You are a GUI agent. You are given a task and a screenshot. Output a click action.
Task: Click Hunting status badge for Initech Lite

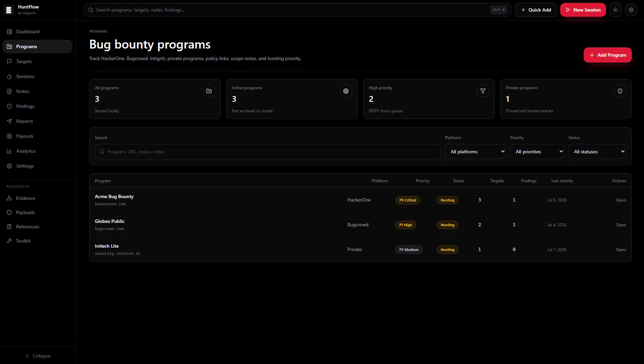click(x=447, y=250)
